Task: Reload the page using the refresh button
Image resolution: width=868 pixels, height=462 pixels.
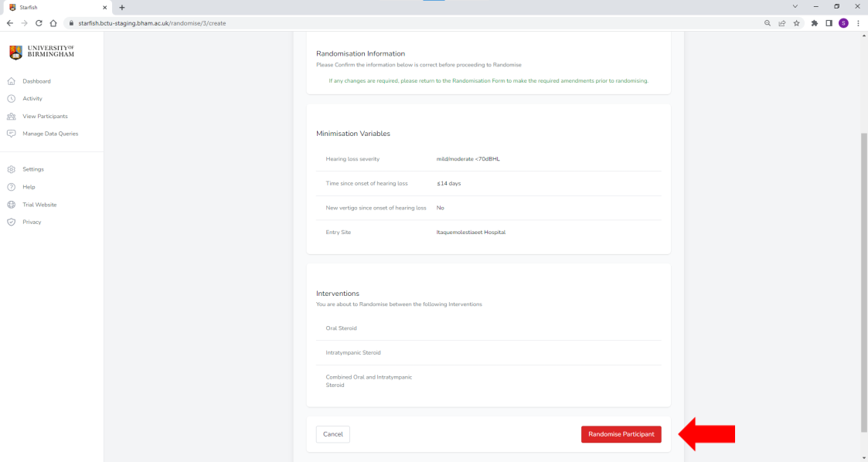Action: [39, 23]
